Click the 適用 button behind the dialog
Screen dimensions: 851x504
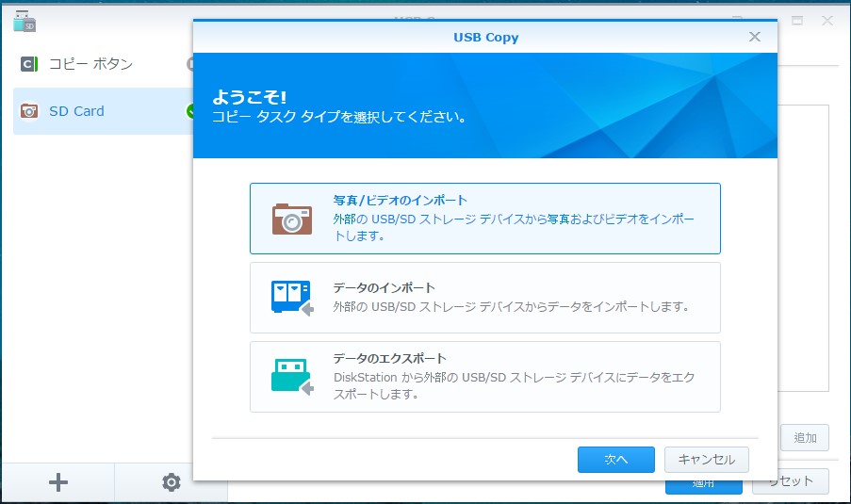pyautogui.click(x=703, y=487)
